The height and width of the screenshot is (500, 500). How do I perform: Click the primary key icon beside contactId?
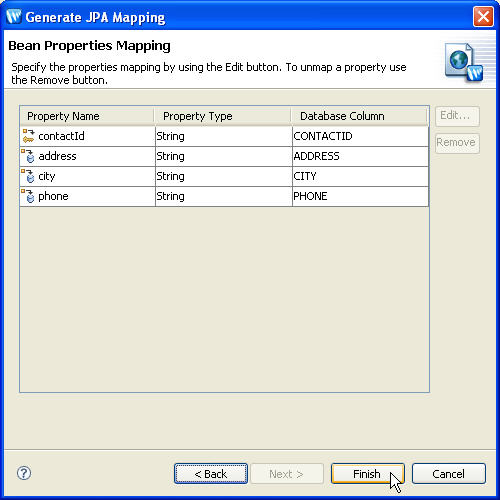point(28,136)
